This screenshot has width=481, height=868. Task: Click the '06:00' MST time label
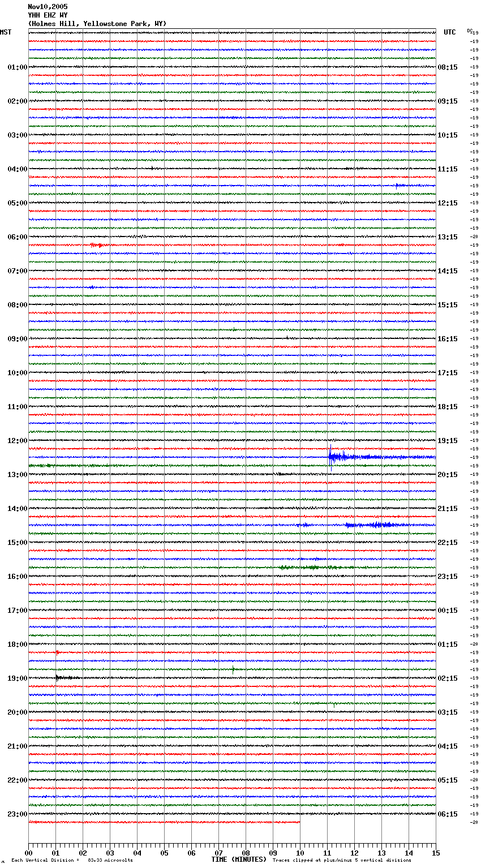pyautogui.click(x=18, y=237)
